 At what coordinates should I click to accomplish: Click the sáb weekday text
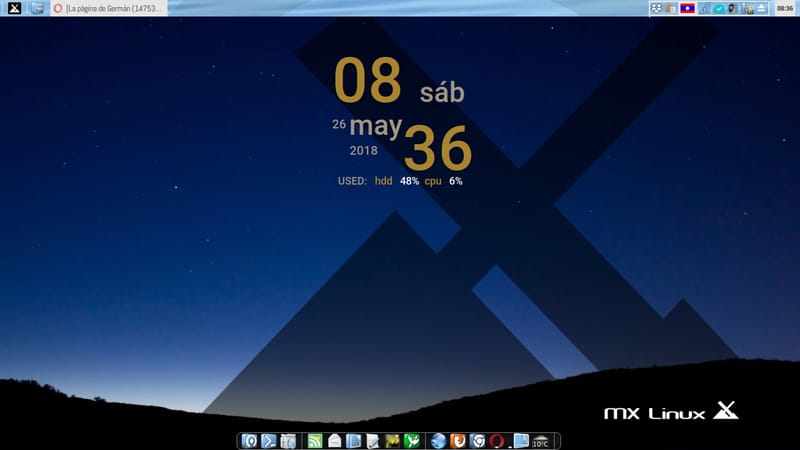442,92
